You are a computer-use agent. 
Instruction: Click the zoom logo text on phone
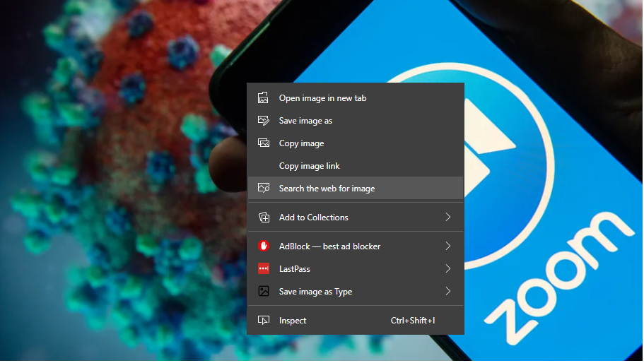pyautogui.click(x=559, y=278)
